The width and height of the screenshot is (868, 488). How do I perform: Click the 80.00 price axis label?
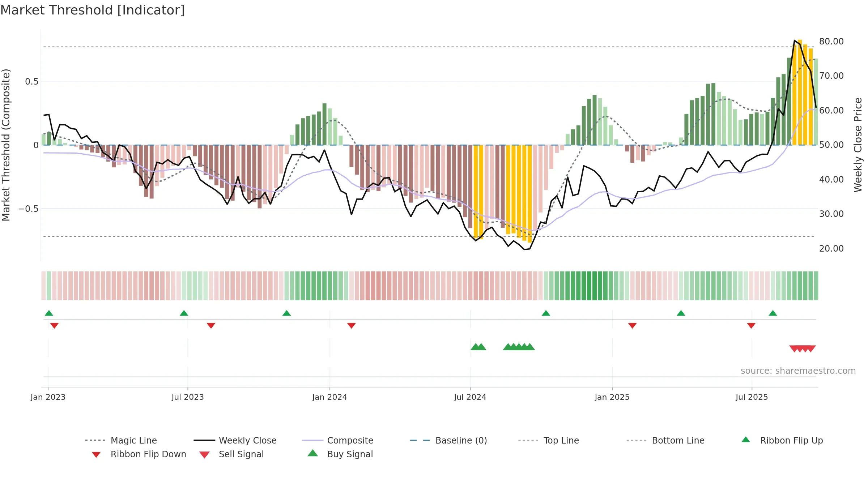831,42
